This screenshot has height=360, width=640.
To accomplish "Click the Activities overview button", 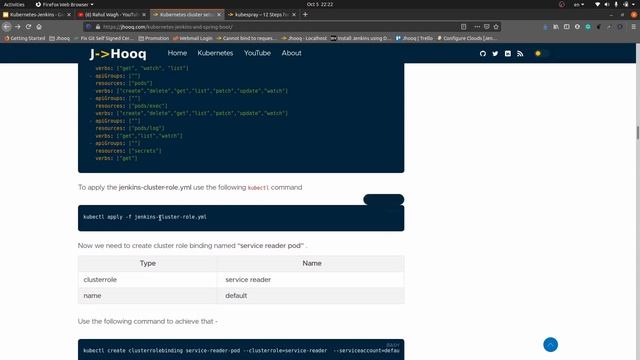I will pos(14,4).
